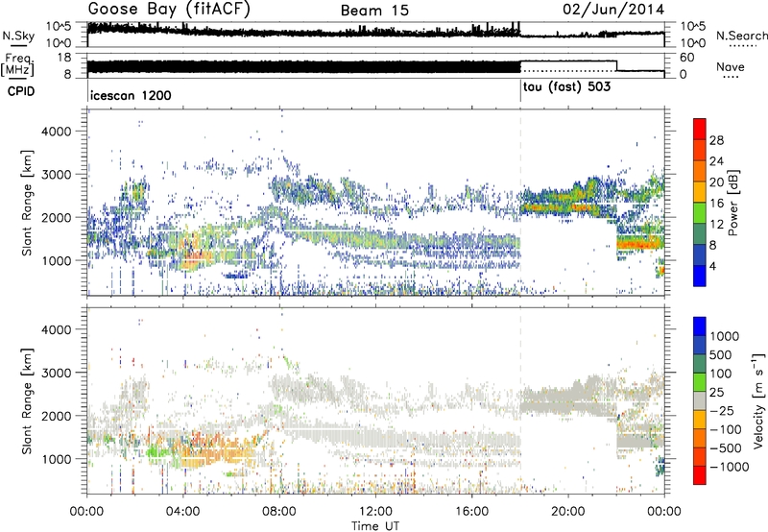Click the 3000 tick on the velocity panel
This screenshot has height=532, width=768.
pyautogui.click(x=56, y=373)
